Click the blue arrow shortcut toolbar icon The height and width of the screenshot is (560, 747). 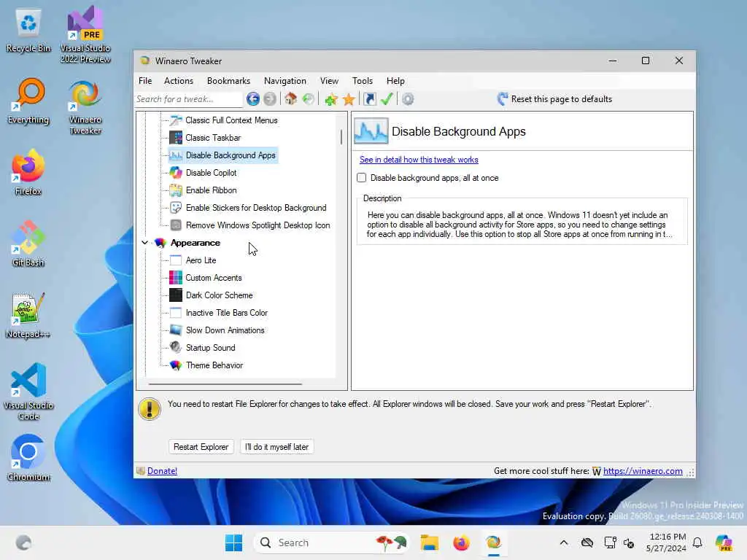[369, 99]
